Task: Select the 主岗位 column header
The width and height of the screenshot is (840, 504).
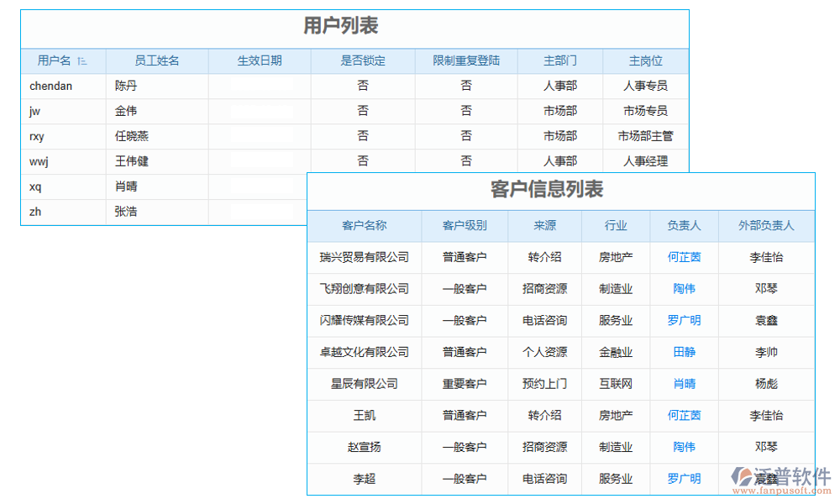Action: [645, 60]
